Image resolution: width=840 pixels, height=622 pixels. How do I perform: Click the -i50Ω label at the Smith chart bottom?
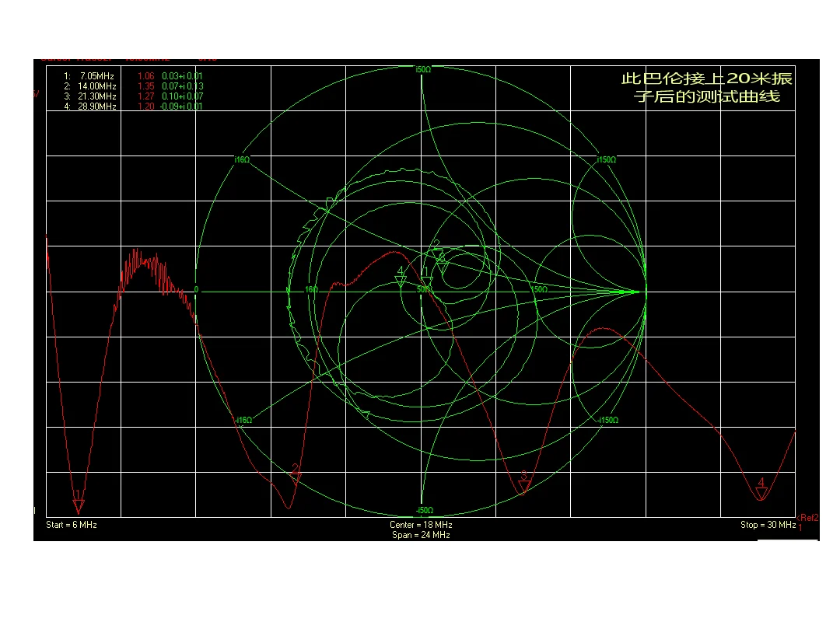(x=425, y=511)
